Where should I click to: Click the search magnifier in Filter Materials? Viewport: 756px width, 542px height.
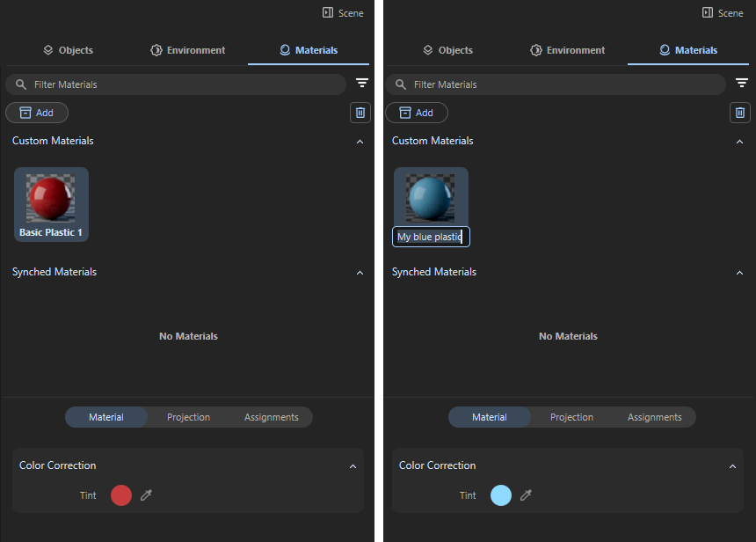point(20,84)
